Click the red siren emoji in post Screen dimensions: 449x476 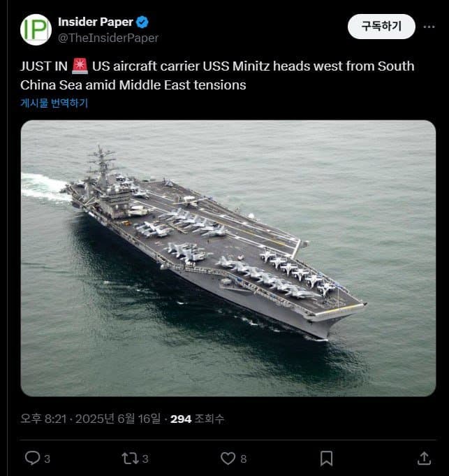click(x=80, y=66)
